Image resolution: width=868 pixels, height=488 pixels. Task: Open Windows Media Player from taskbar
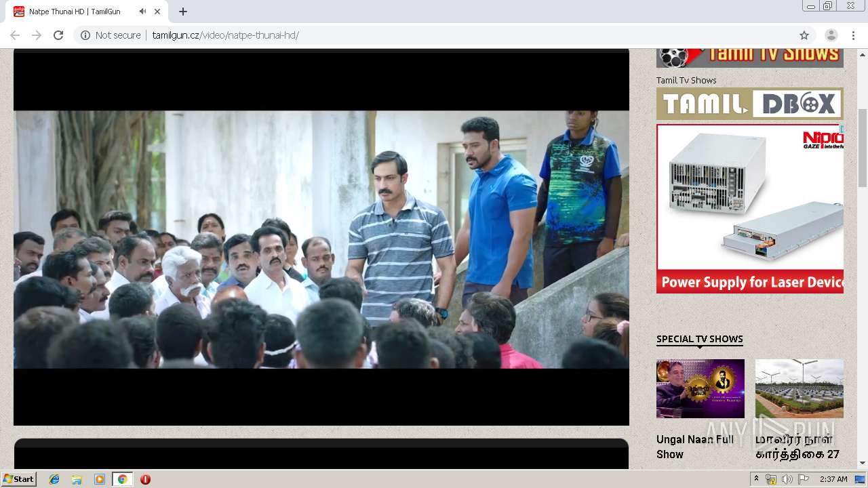click(x=100, y=479)
